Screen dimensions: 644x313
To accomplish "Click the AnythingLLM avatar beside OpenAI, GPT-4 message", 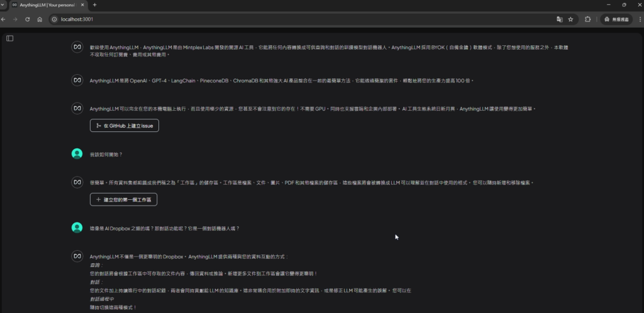I will [x=77, y=80].
